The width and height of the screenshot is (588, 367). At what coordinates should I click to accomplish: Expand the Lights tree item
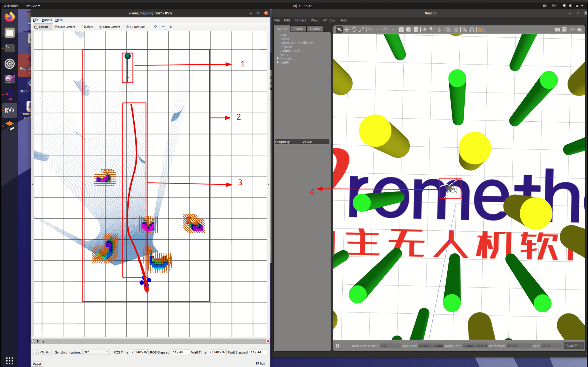pyautogui.click(x=278, y=62)
